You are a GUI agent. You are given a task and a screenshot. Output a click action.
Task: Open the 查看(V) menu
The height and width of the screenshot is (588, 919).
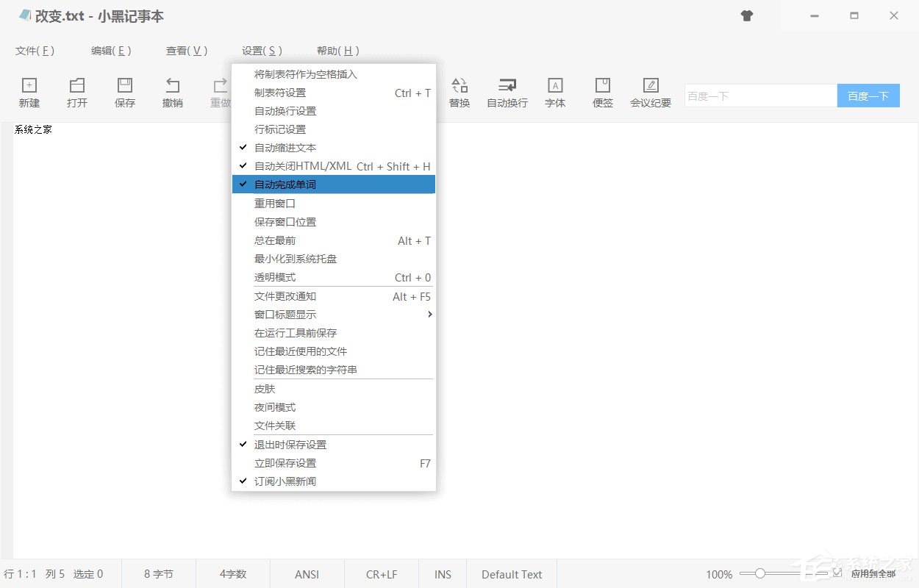tap(187, 51)
